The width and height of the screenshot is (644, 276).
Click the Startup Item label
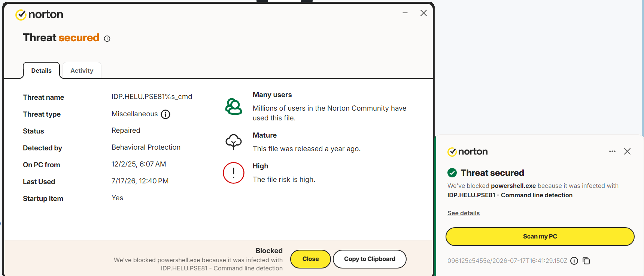click(43, 199)
